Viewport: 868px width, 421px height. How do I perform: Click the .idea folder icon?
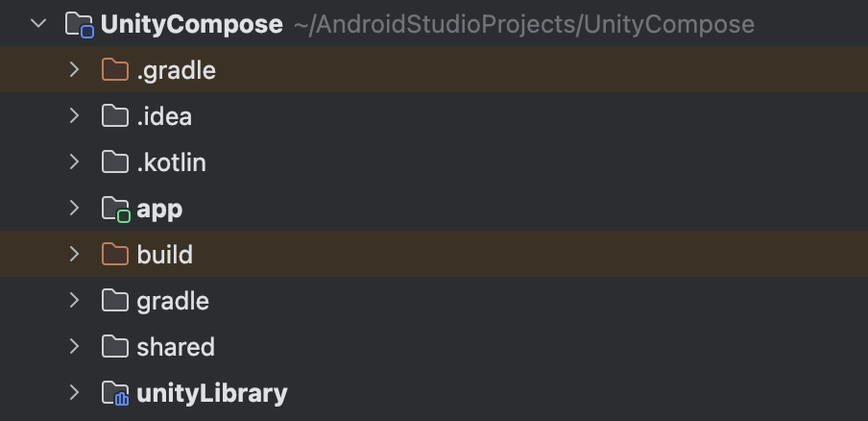click(x=115, y=116)
